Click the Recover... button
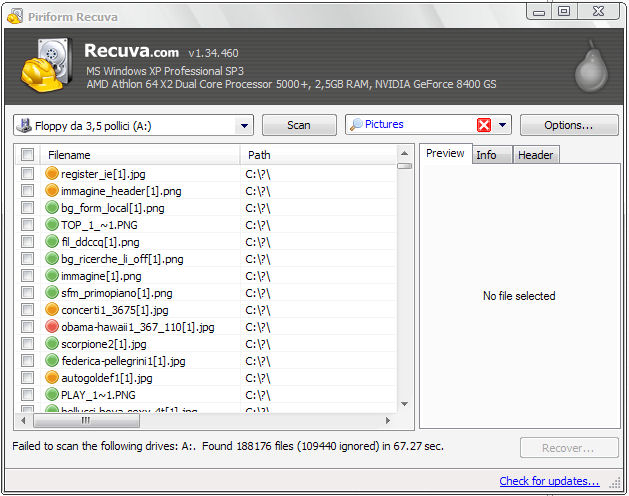Viewport: 629px width, 496px height. 569,448
